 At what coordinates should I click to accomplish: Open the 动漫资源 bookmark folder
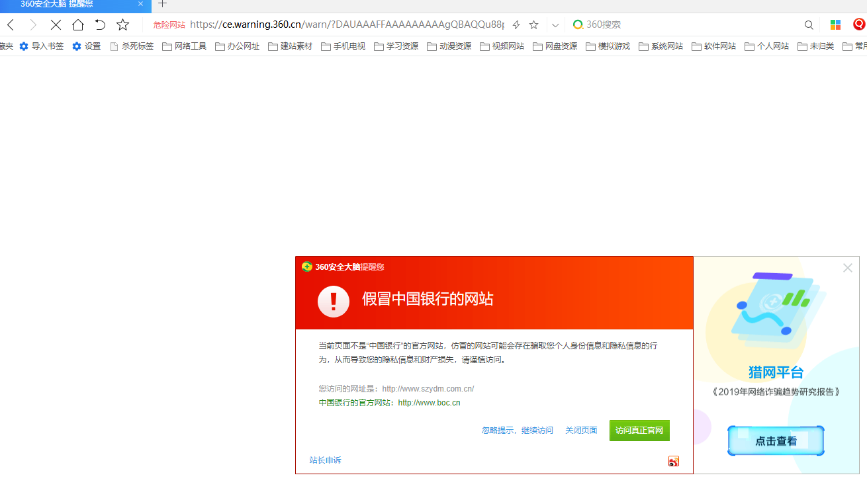coord(449,46)
